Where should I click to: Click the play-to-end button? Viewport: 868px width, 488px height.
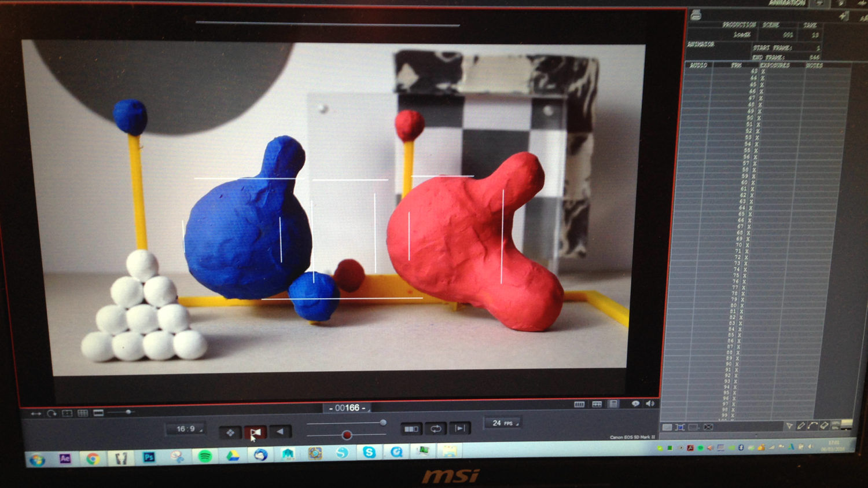coord(461,428)
